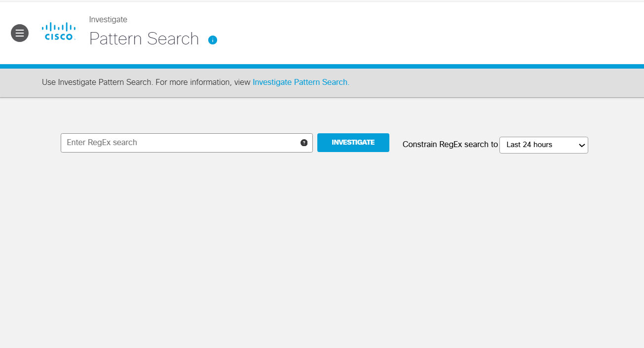Focus the Enter RegEx search field

pos(187,143)
